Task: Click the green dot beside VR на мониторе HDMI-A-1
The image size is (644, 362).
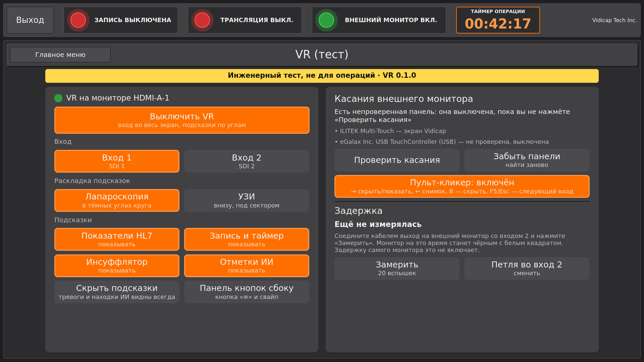Action: (x=58, y=98)
